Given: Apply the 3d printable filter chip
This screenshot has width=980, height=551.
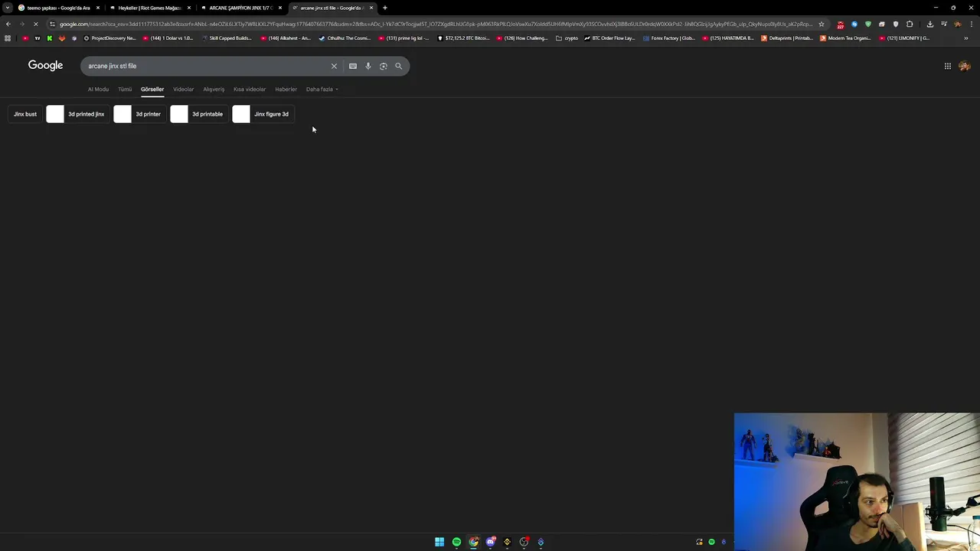Looking at the screenshot, I should tap(198, 114).
